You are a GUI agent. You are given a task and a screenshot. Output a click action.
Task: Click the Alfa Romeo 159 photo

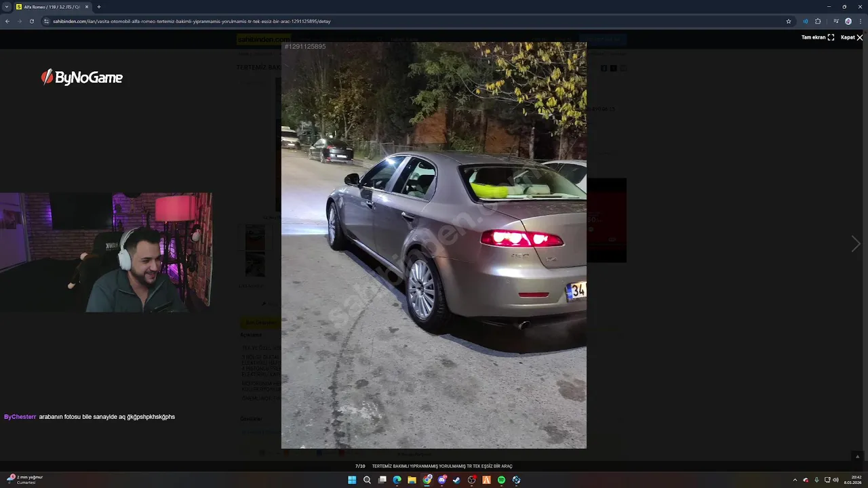(x=434, y=245)
